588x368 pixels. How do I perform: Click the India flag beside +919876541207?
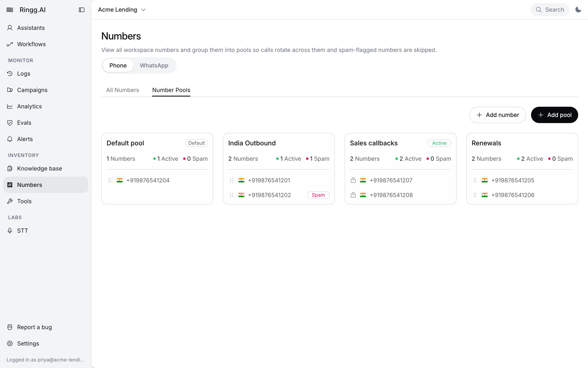(363, 180)
